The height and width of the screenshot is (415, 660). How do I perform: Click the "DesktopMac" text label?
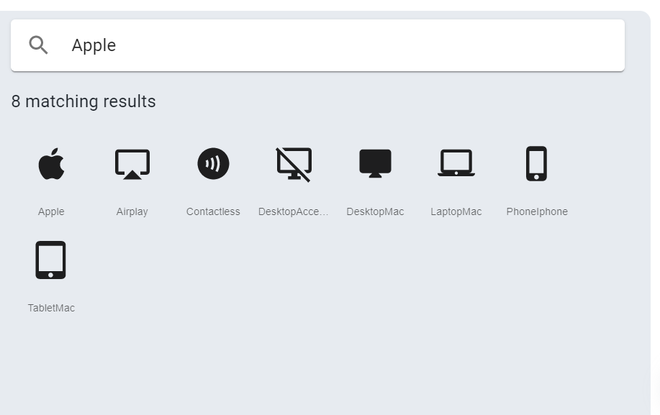[x=375, y=211]
